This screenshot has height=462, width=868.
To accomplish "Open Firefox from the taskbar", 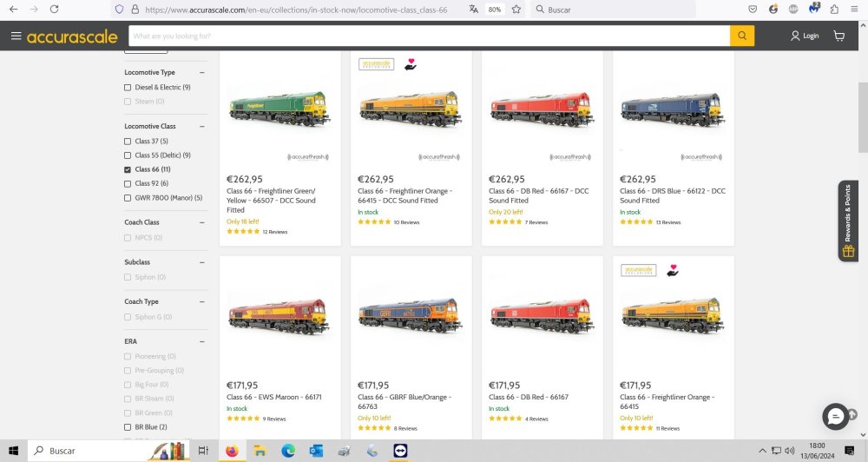I will pyautogui.click(x=232, y=451).
